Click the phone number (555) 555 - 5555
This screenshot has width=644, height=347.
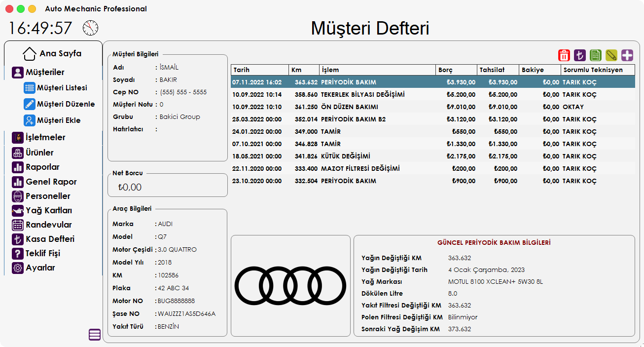coord(183,92)
